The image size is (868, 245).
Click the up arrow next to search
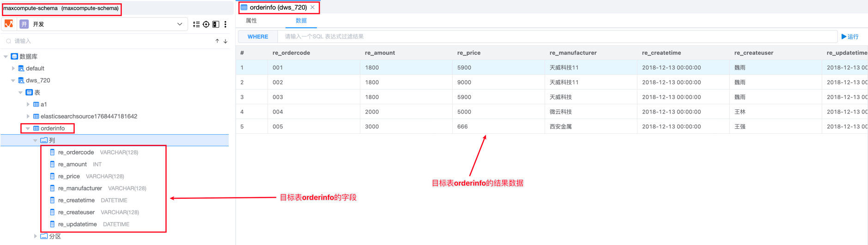(x=217, y=41)
